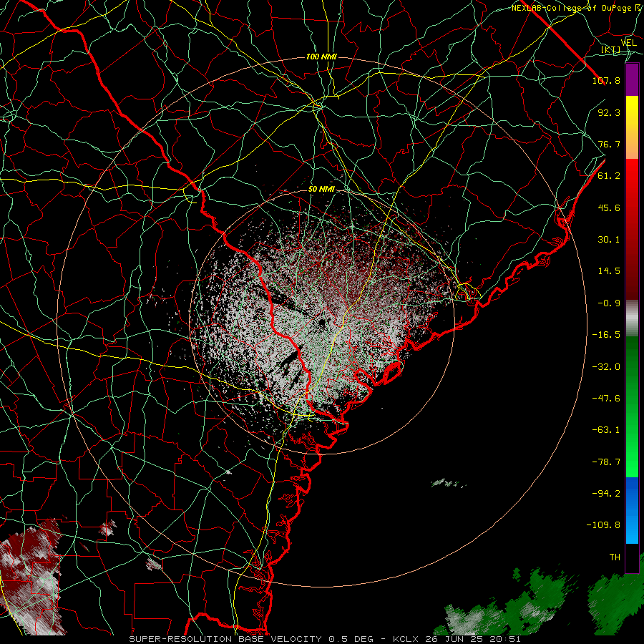This screenshot has width=644, height=644.
Task: Click the VEL legend title
Action: (x=629, y=43)
